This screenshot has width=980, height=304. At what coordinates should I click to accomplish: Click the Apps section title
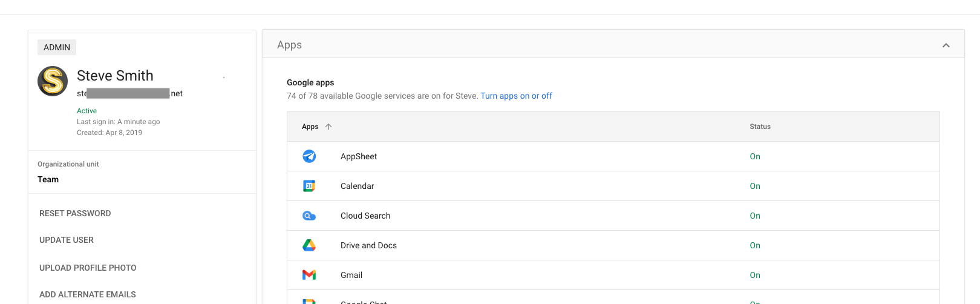point(289,45)
